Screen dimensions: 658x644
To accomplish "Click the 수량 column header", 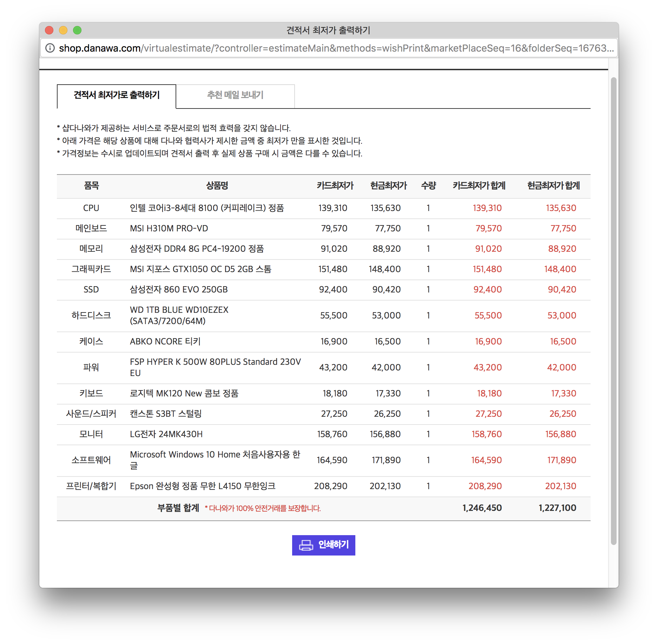I will click(428, 186).
